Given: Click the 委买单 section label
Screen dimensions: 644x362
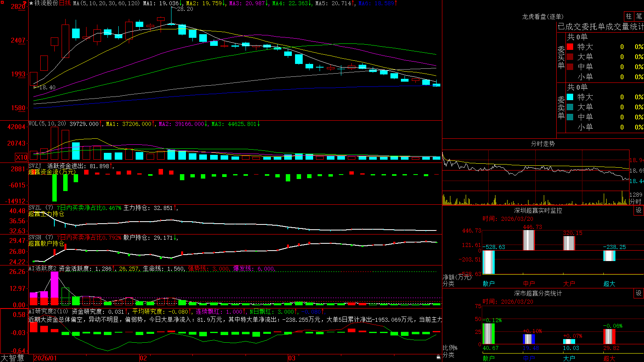Looking at the screenshot, I should point(561,57).
